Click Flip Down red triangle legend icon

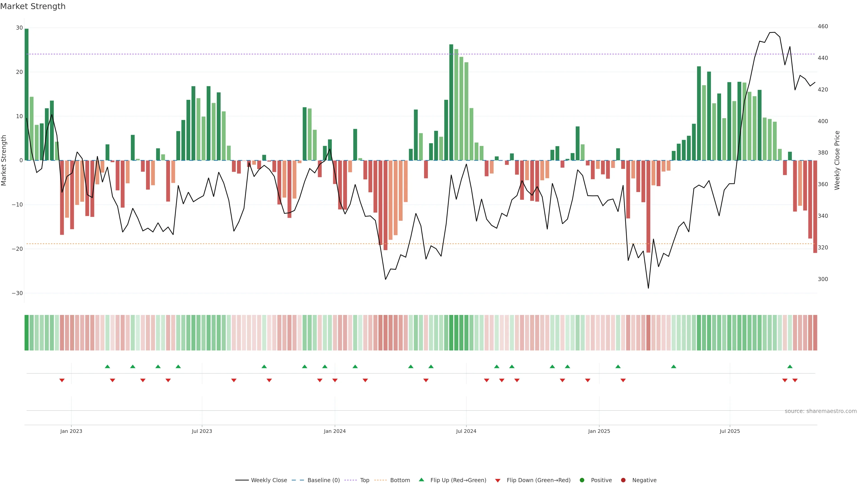tap(498, 481)
